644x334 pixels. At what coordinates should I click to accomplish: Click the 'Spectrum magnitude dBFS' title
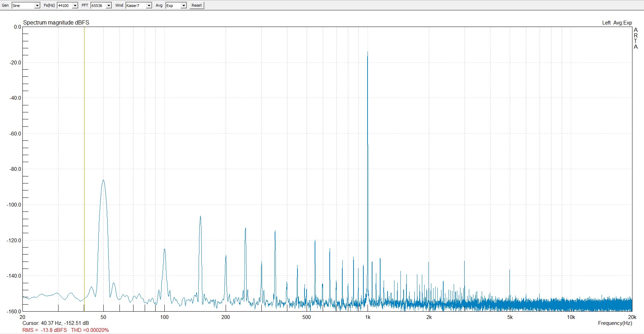click(x=56, y=23)
